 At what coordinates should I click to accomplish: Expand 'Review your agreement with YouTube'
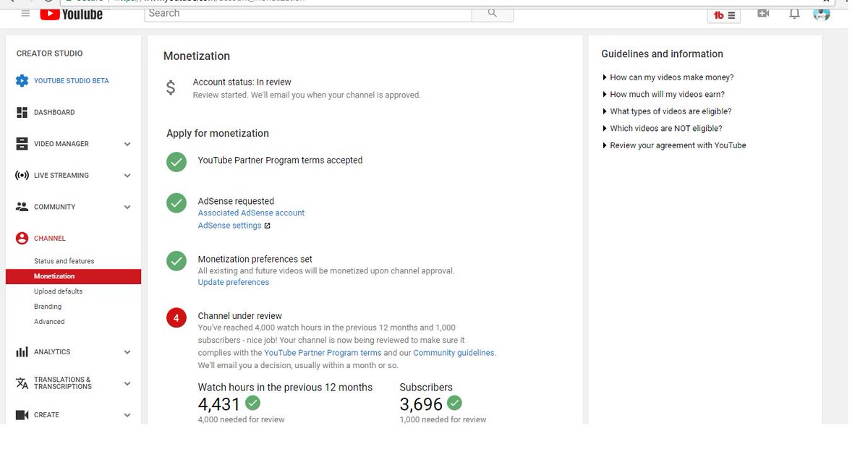tap(673, 145)
